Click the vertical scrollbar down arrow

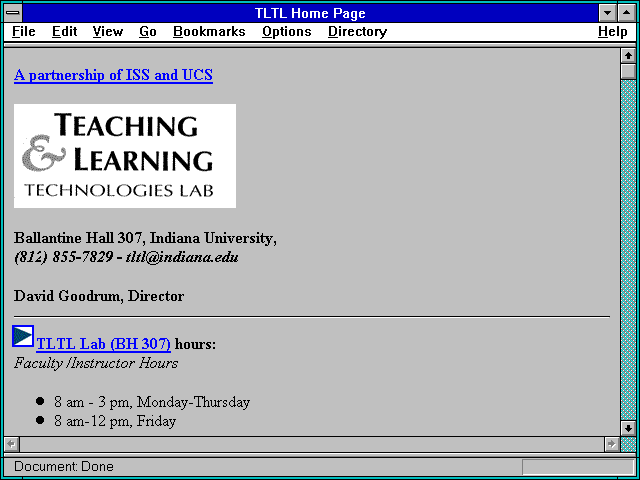click(628, 428)
